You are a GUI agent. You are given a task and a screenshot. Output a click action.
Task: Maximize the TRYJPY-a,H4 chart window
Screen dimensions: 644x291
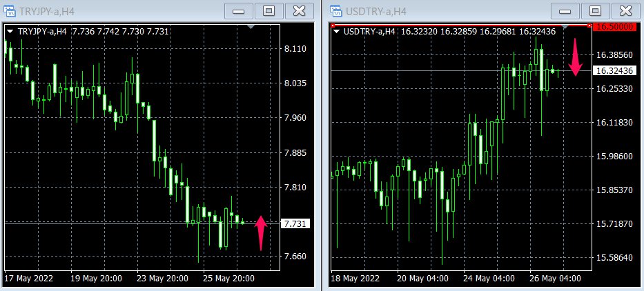click(269, 10)
